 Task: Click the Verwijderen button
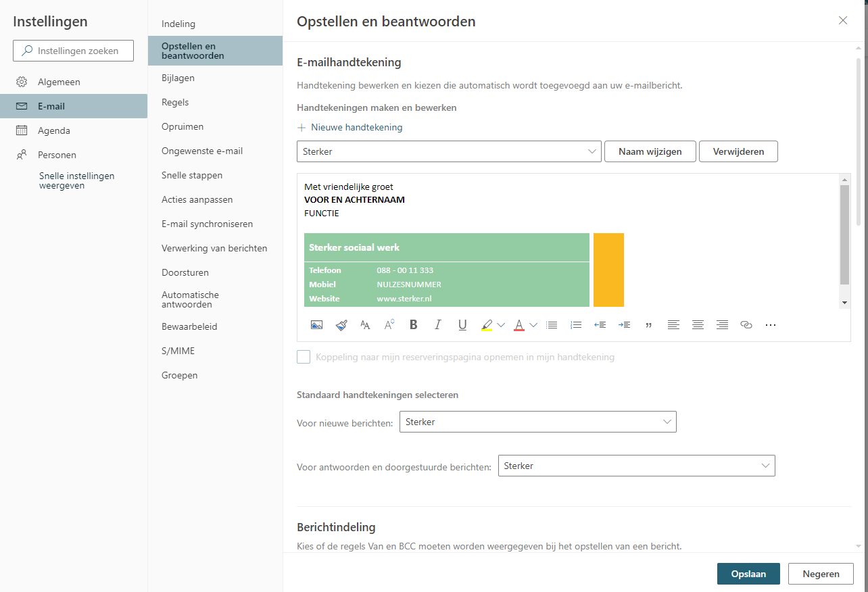click(x=738, y=151)
